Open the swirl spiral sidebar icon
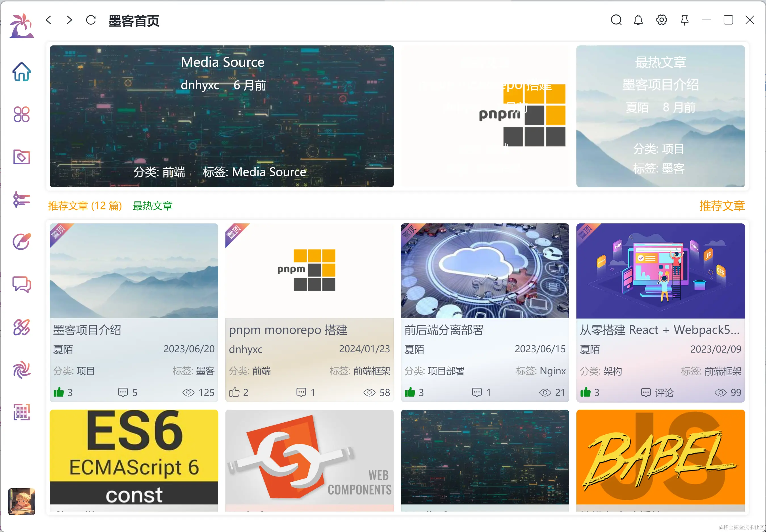The width and height of the screenshot is (766, 532). pos(22,370)
